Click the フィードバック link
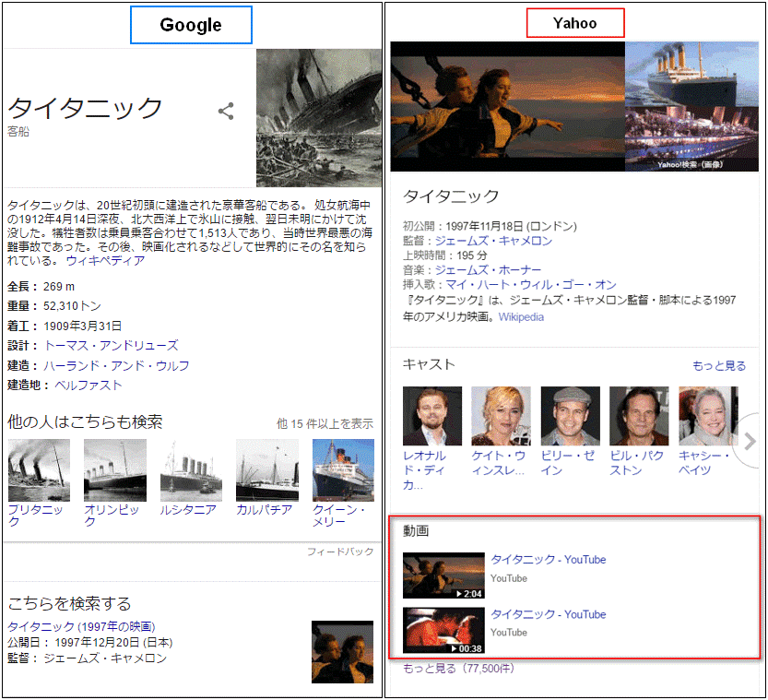This screenshot has width=768, height=700. (x=340, y=552)
